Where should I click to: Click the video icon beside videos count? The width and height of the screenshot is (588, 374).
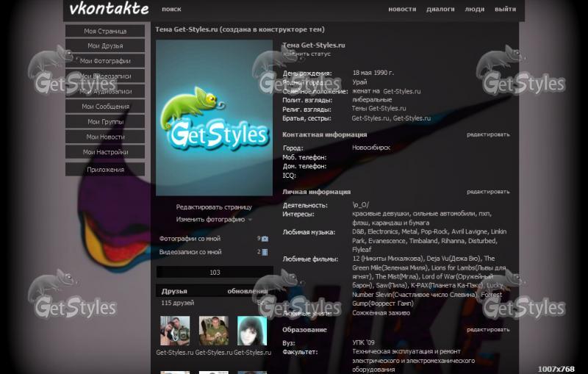click(x=265, y=252)
